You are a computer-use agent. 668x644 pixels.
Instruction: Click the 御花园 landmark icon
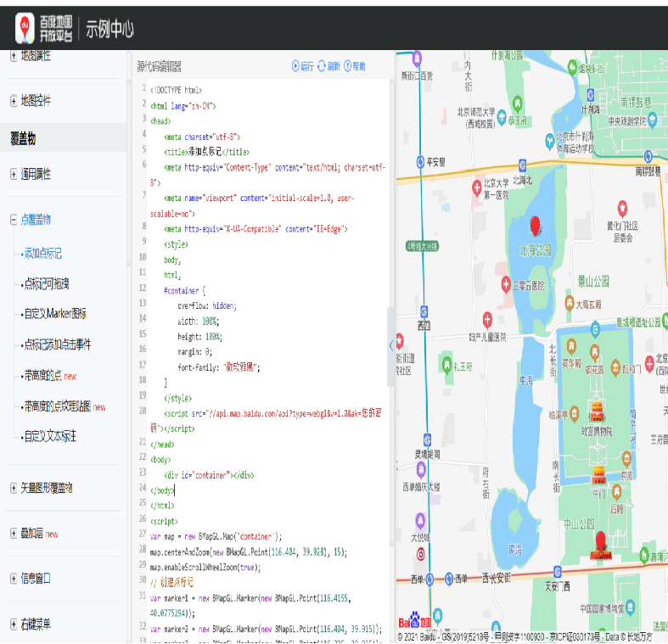594,352
